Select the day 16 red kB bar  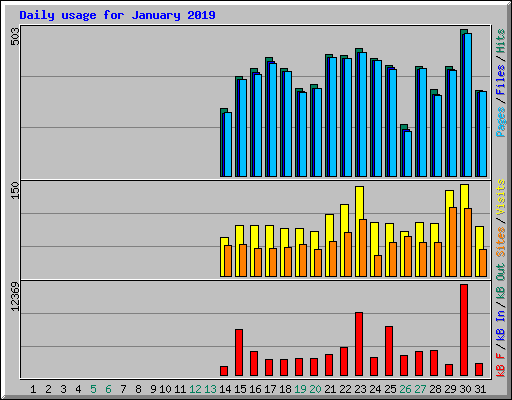[x=254, y=364]
